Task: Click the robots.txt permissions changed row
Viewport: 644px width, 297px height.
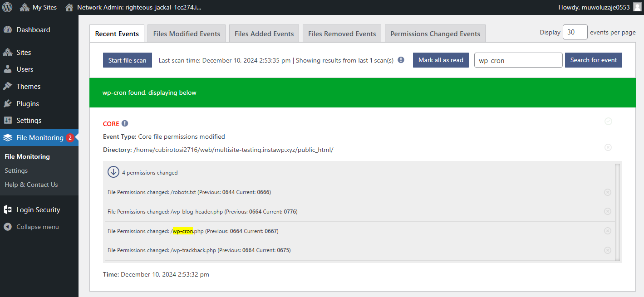Action: (359, 192)
